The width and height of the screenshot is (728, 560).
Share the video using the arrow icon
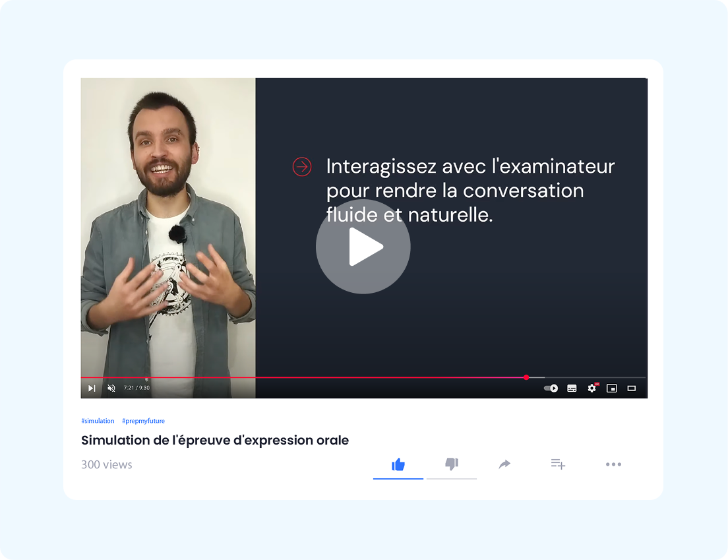pos(504,464)
